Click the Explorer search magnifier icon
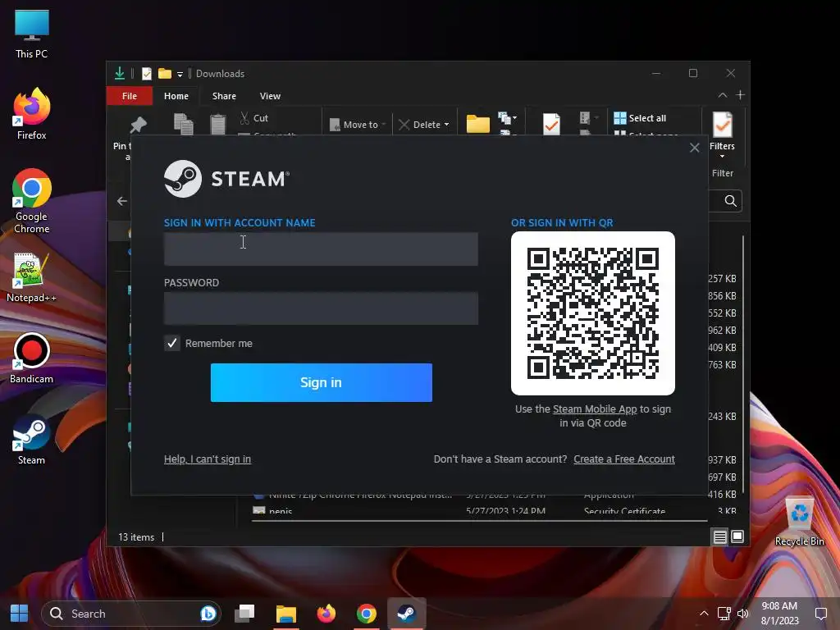The image size is (840, 630). click(730, 201)
